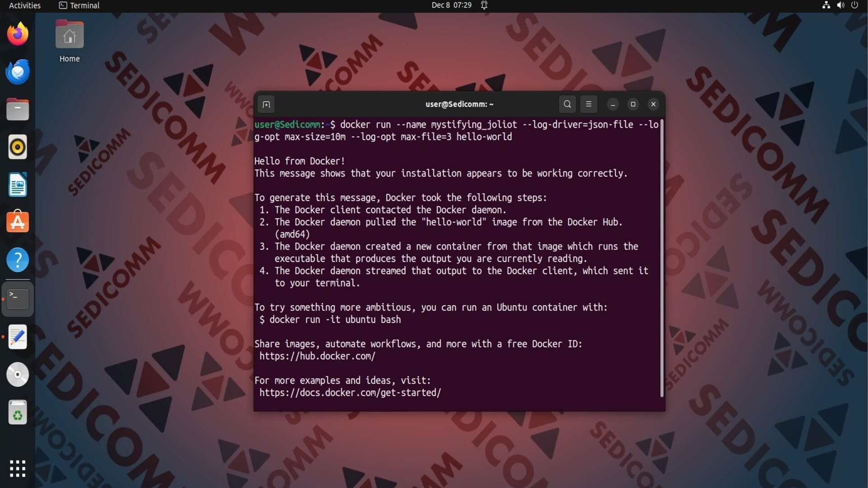
Task: Open Ubuntu Software store icon
Action: click(18, 222)
